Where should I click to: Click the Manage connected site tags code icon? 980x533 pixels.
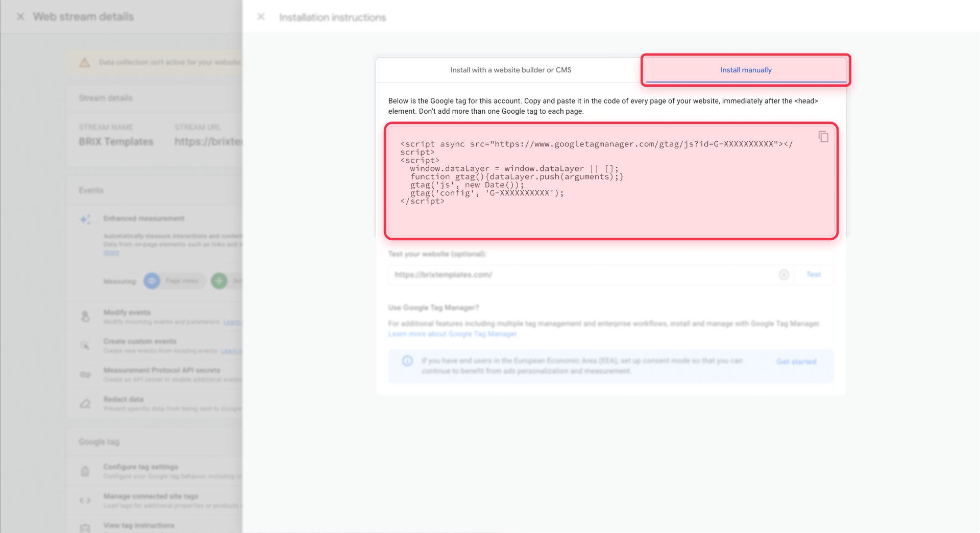85,500
